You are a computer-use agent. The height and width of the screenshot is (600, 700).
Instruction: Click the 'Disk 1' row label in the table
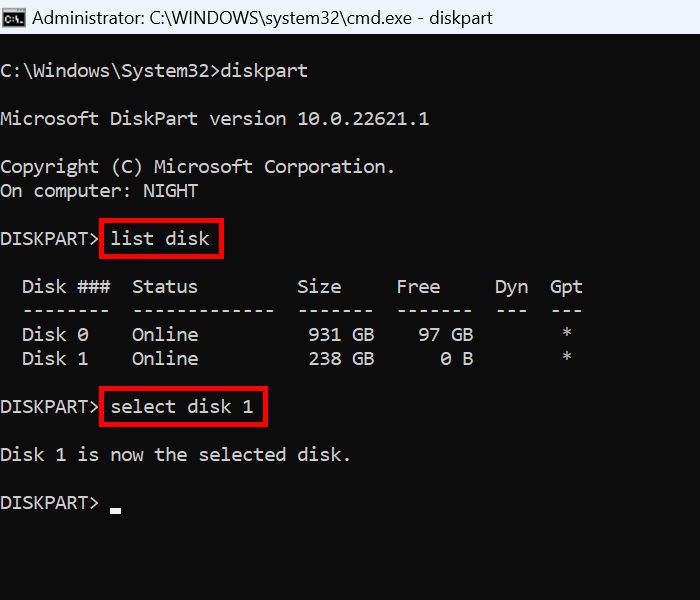point(55,359)
